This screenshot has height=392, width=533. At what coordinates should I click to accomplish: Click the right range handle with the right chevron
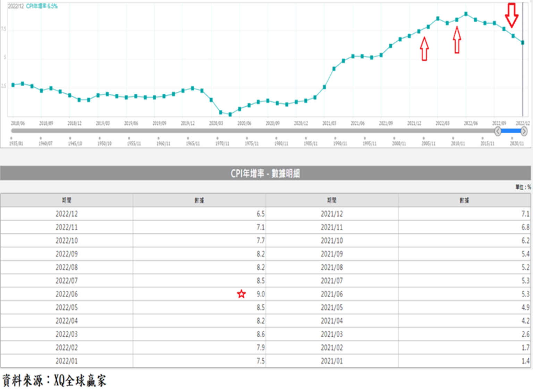click(524, 131)
